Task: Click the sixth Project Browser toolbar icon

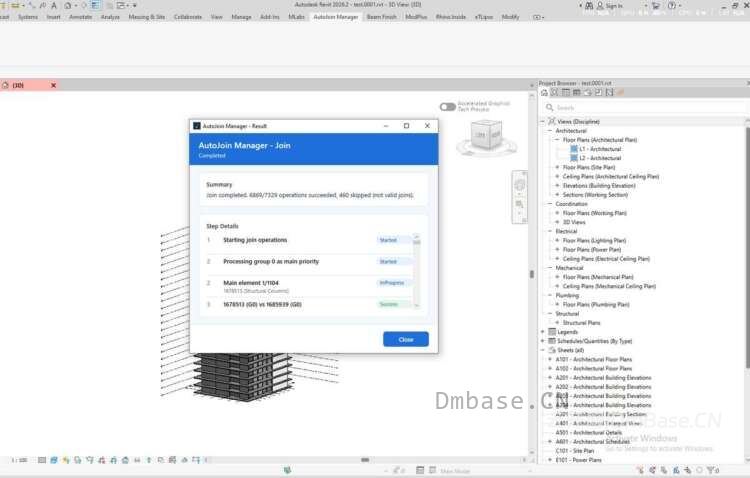Action: (598, 93)
